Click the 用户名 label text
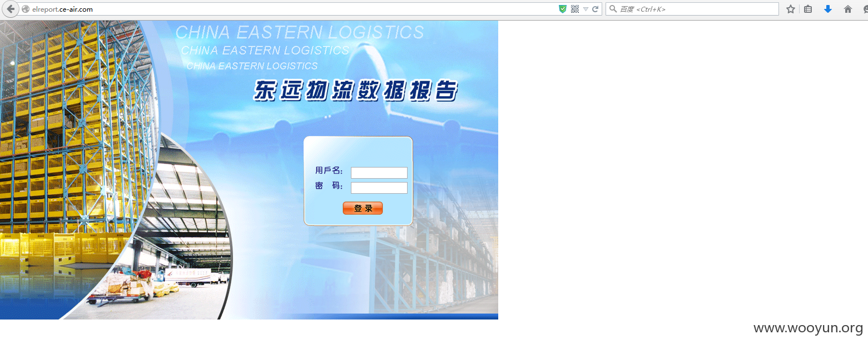Screen dimensions: 868x344 click(x=329, y=170)
